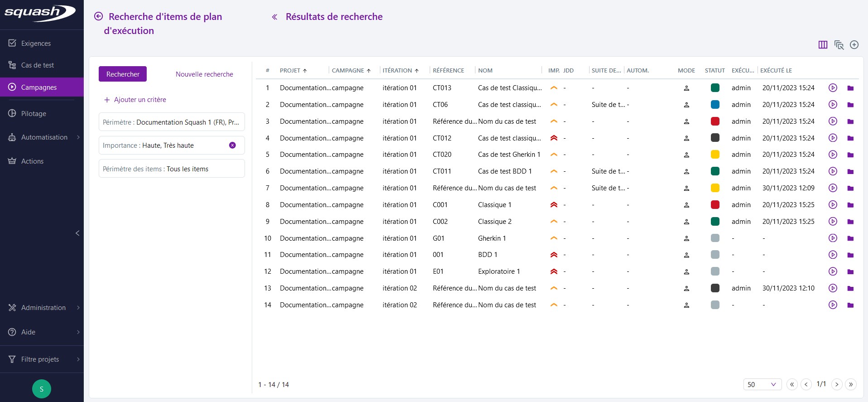Click the circled plus add icon
The width and height of the screenshot is (868, 402).
[854, 45]
